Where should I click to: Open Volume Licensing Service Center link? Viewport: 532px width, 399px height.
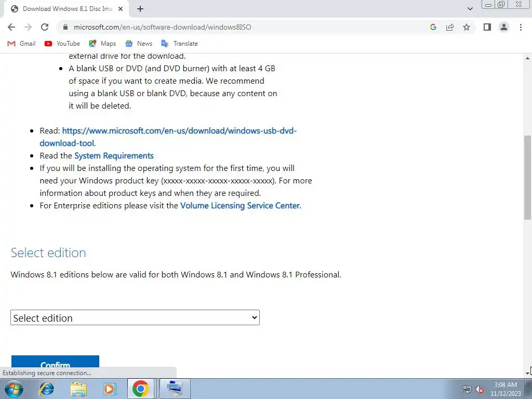tap(240, 206)
